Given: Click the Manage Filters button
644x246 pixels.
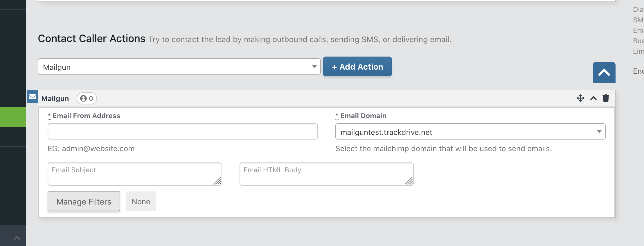Looking at the screenshot, I should pyautogui.click(x=84, y=201).
